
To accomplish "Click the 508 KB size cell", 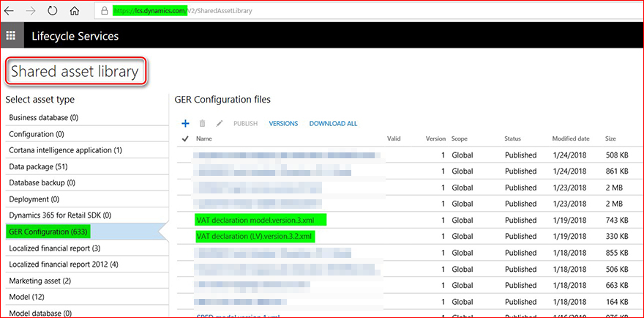I will point(617,155).
